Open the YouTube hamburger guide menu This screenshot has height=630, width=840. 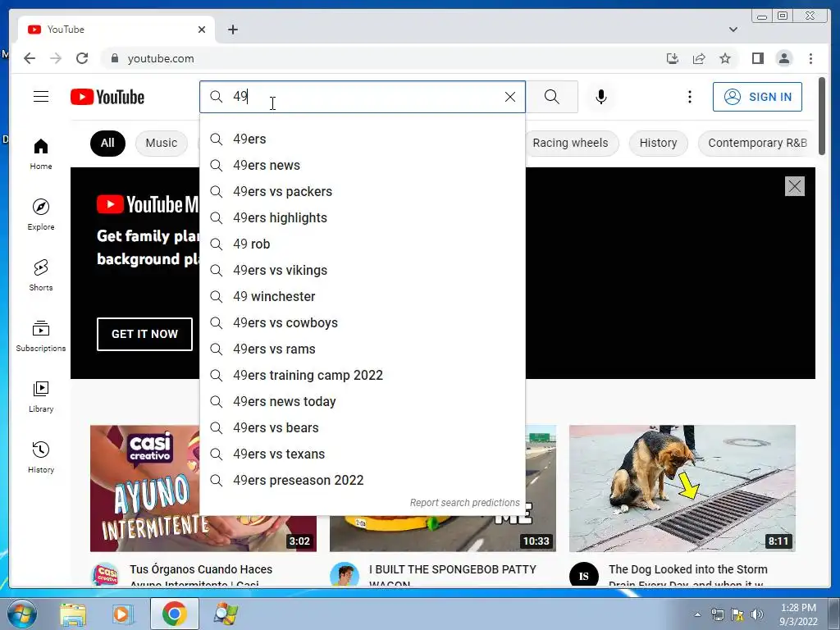click(41, 97)
